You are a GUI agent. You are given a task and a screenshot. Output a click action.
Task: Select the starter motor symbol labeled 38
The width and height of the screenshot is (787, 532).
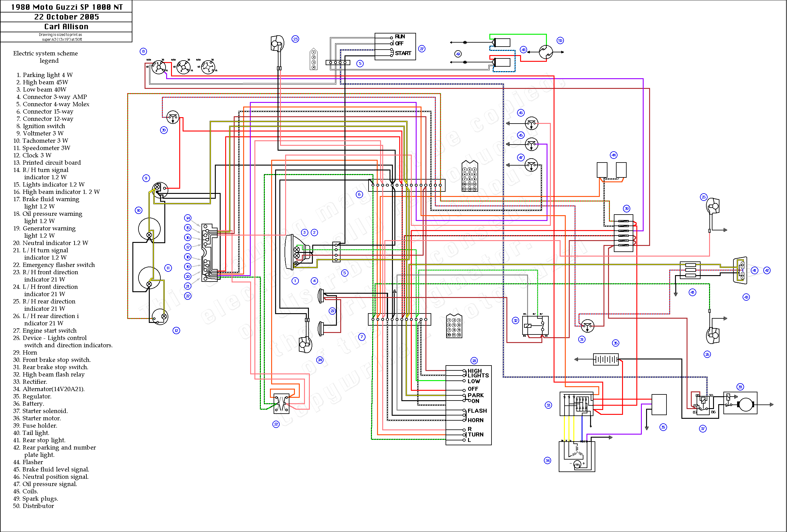tap(740, 403)
